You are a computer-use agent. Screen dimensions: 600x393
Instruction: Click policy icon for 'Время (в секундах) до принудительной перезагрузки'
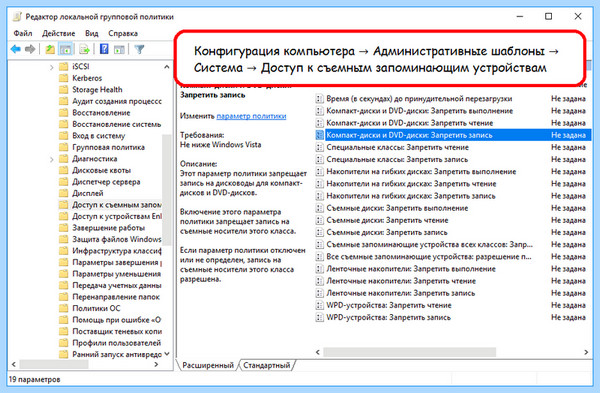click(319, 99)
